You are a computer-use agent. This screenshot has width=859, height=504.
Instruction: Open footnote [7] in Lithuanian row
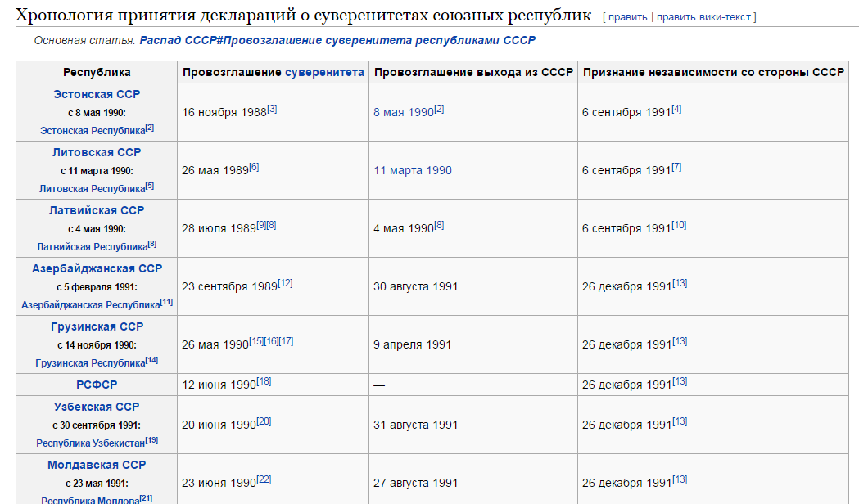click(x=676, y=167)
